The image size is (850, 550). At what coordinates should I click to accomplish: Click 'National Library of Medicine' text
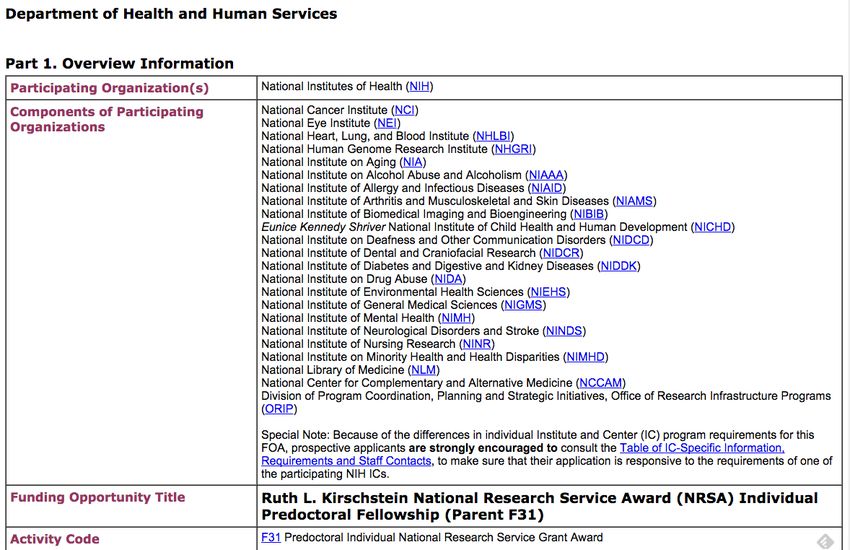[332, 370]
